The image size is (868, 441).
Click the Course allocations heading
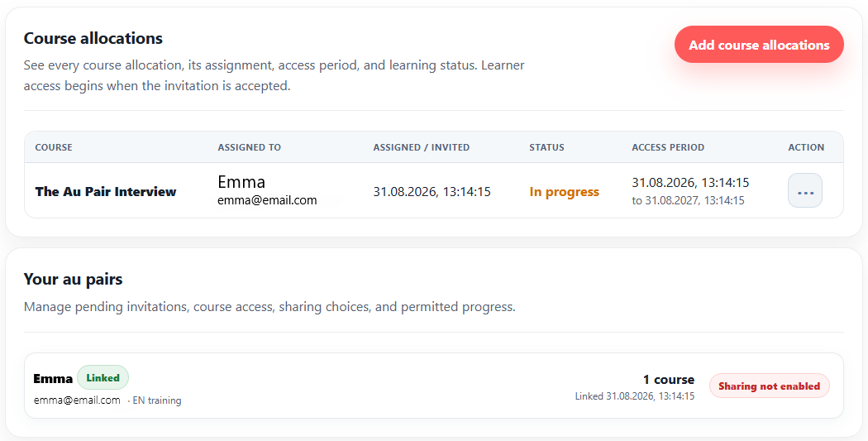click(93, 38)
